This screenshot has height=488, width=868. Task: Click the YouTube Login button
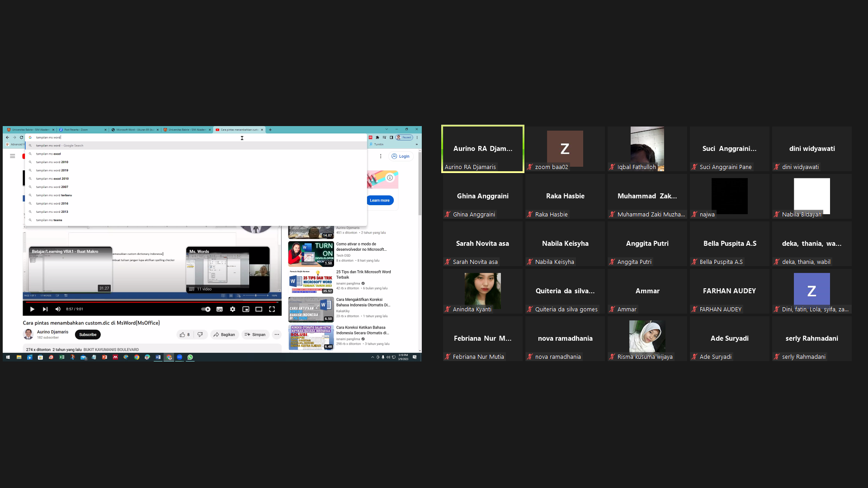[401, 156]
